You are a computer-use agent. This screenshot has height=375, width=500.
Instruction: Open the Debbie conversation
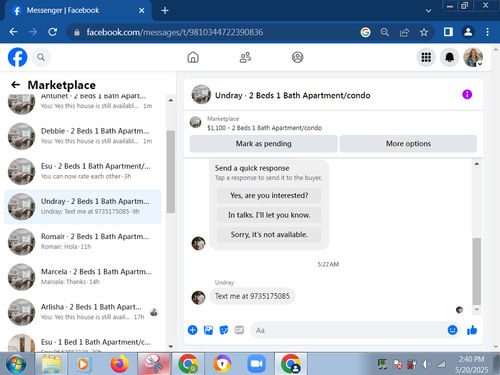click(83, 136)
